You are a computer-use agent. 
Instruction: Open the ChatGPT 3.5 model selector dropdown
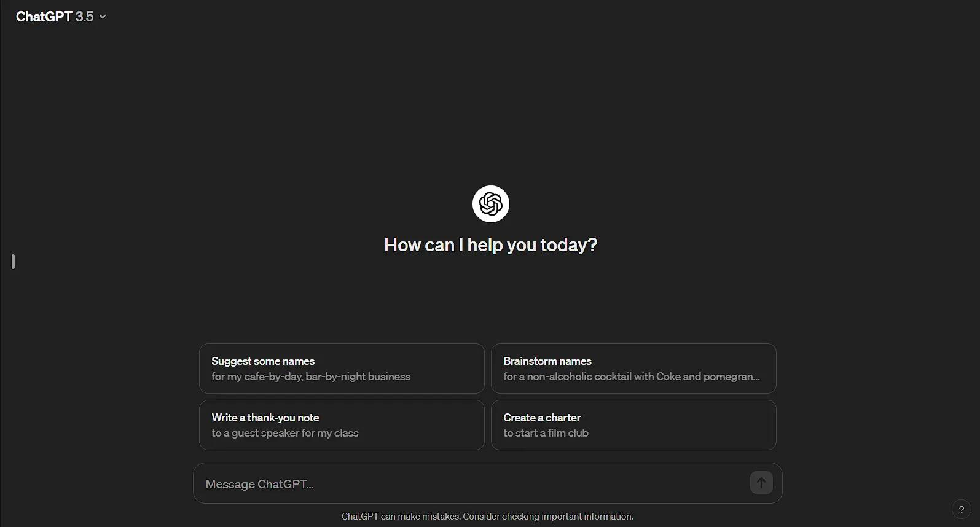click(x=61, y=17)
